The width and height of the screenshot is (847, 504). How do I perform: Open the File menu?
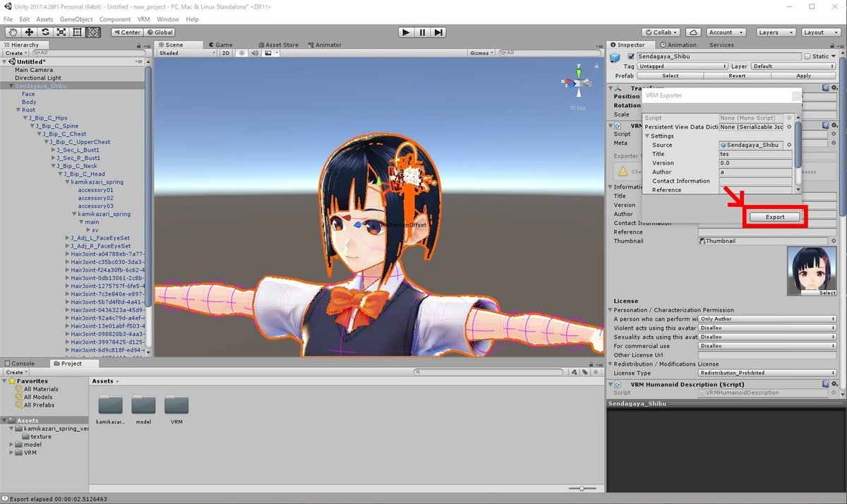click(x=8, y=19)
